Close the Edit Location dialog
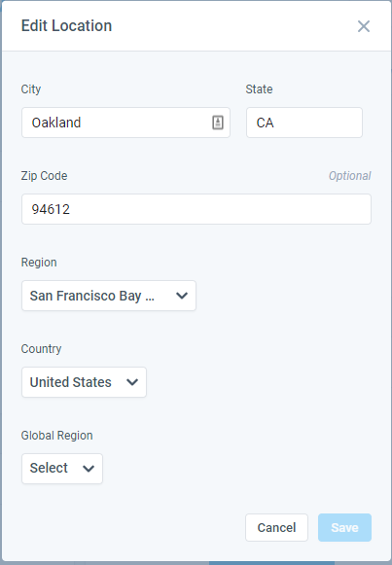This screenshot has width=392, height=565. [364, 26]
